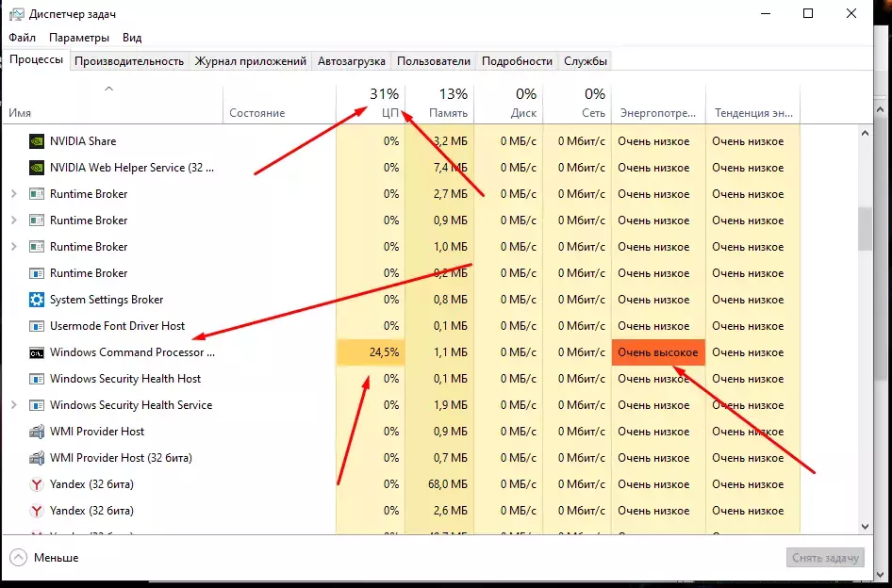Click the scrollbar down arrow of process list
Viewport: 892px width, 588px height.
(x=865, y=527)
